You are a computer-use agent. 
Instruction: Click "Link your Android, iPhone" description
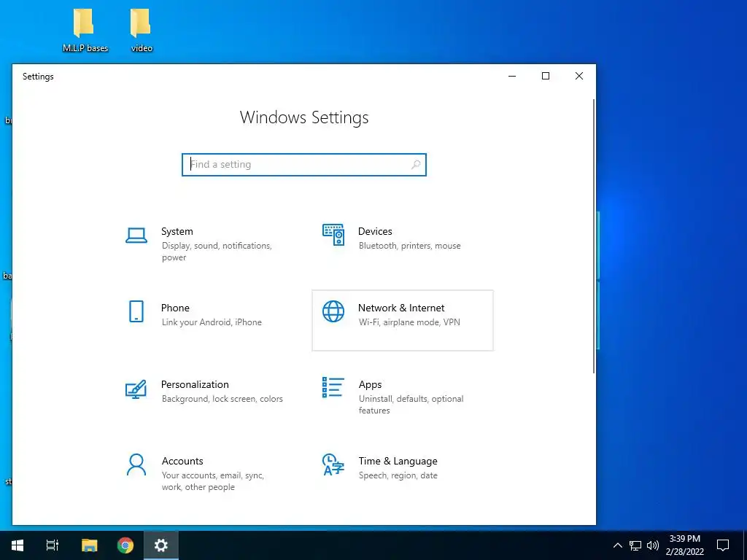(212, 322)
